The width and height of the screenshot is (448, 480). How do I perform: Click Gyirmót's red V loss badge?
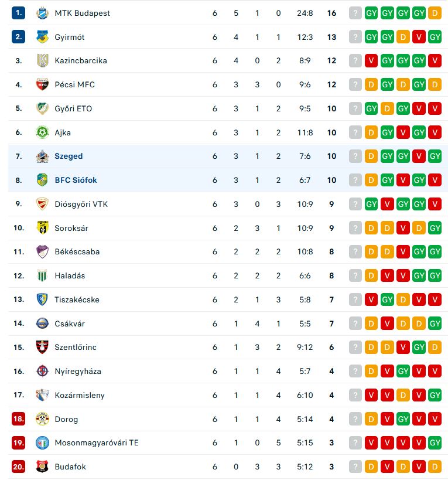tap(419, 37)
